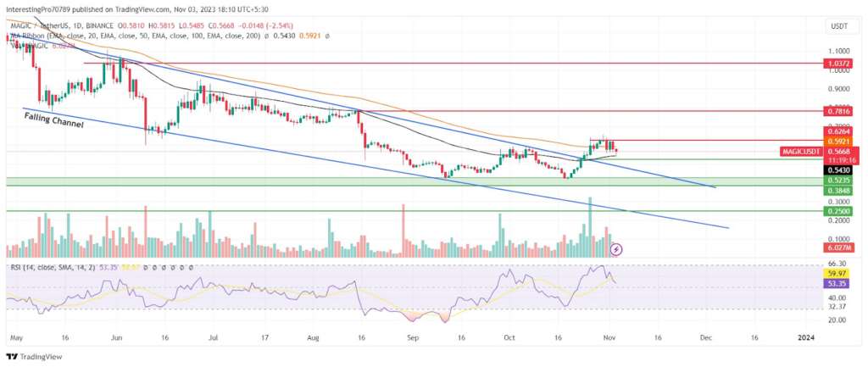Select the 'Falling Channel' text annotation
This screenshot has width=868, height=367.
pos(53,120)
